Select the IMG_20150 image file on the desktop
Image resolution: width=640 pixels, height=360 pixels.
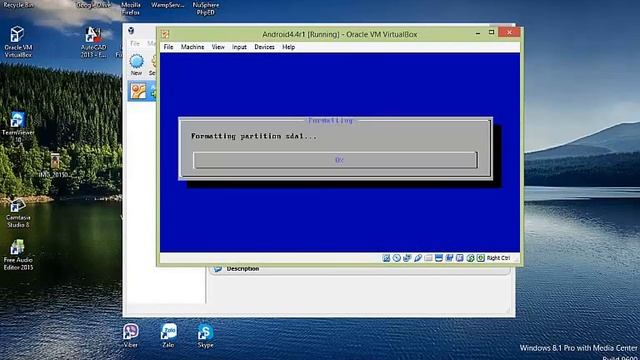point(54,165)
